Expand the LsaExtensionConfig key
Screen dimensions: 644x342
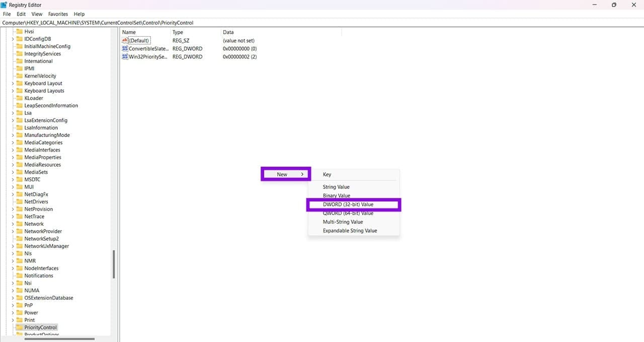(x=13, y=120)
